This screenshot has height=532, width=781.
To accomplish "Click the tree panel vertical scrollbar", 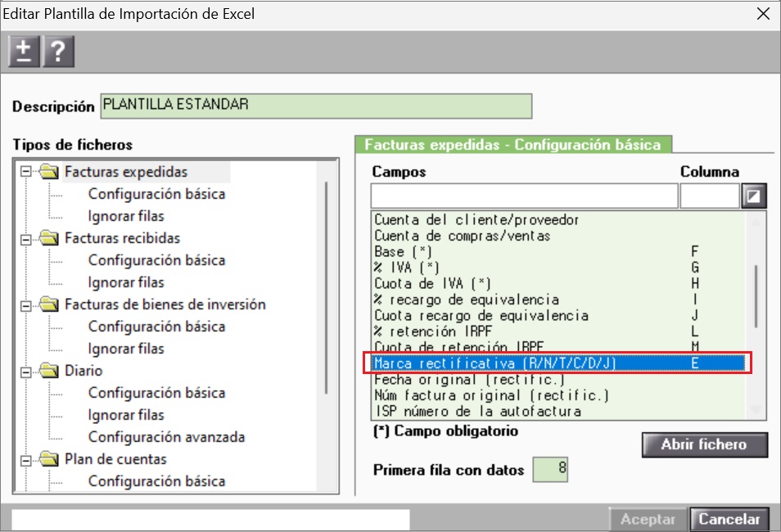I will (327, 288).
